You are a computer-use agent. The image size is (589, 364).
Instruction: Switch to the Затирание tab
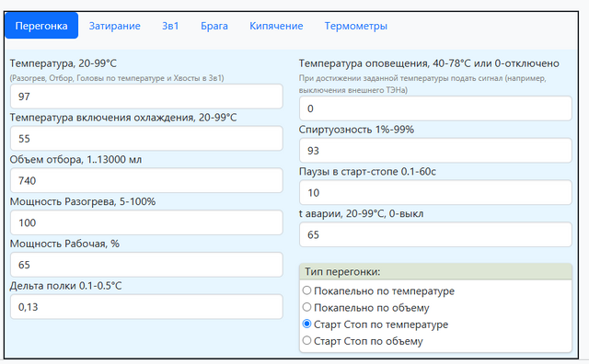(114, 26)
